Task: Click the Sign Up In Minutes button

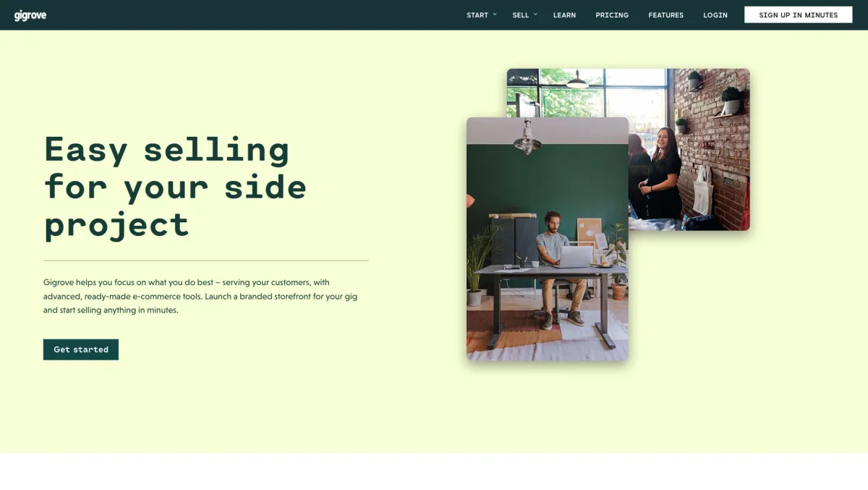Action: click(x=799, y=15)
